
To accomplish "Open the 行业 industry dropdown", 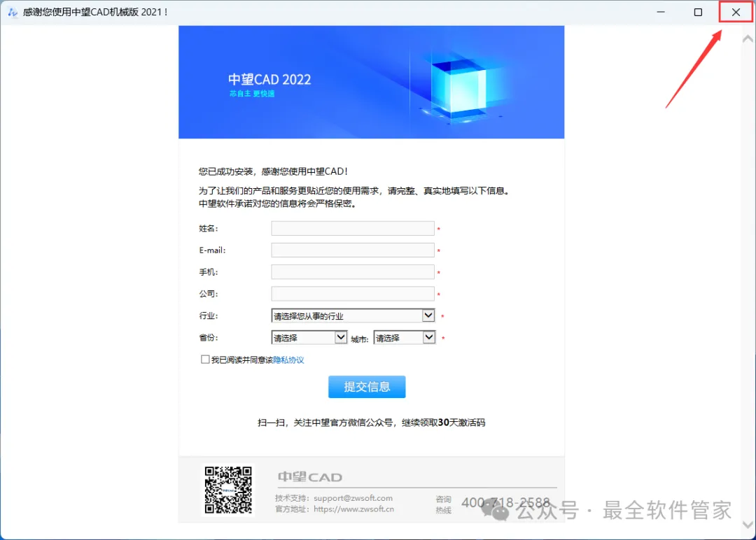I will click(353, 315).
